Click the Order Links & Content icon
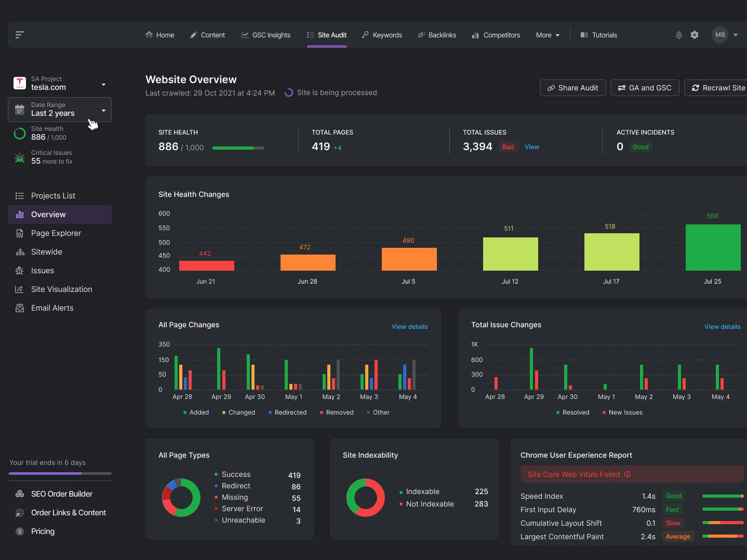This screenshot has height=560, width=747. pos(20,513)
